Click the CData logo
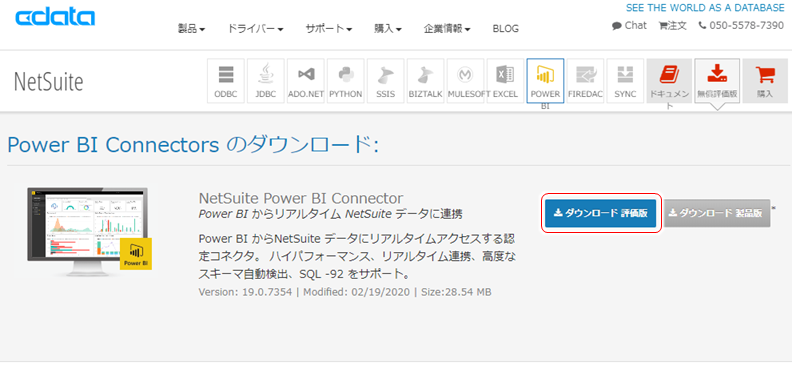 pyautogui.click(x=55, y=17)
